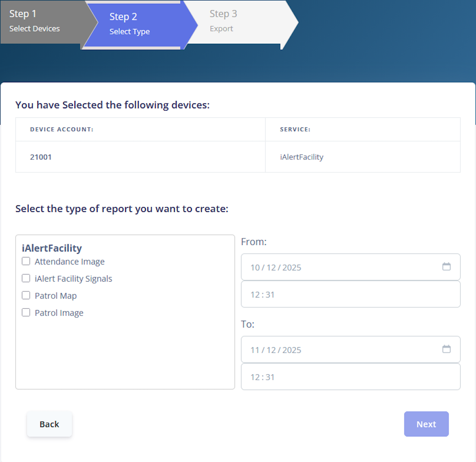Screen dimensions: 476x462
Task: Click the Back button
Action: pyautogui.click(x=49, y=424)
